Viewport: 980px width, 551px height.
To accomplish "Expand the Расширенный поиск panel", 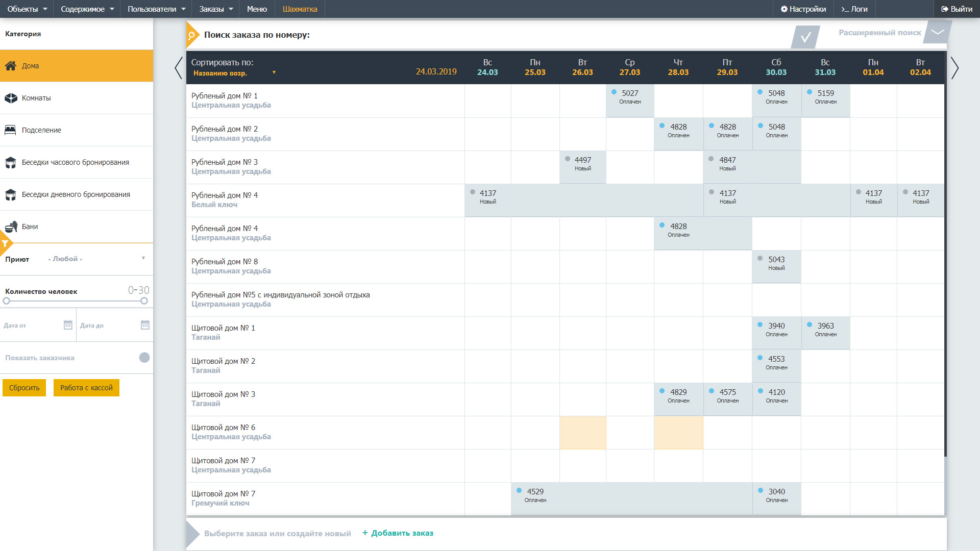I will (x=937, y=32).
